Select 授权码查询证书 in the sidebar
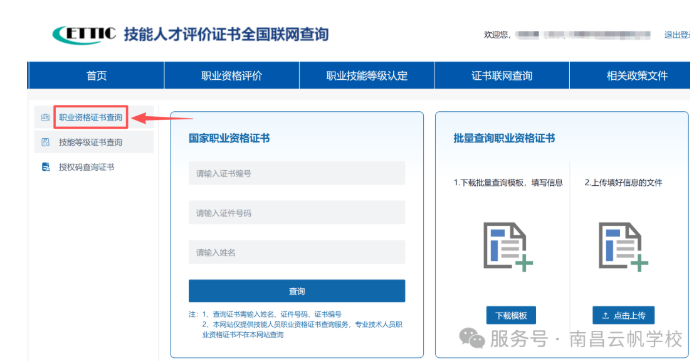The width and height of the screenshot is (690, 361). point(94,167)
